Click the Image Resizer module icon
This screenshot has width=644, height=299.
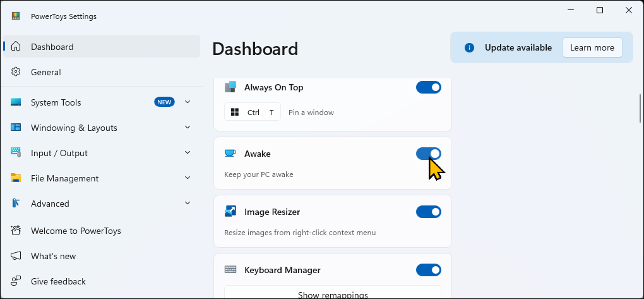(230, 211)
